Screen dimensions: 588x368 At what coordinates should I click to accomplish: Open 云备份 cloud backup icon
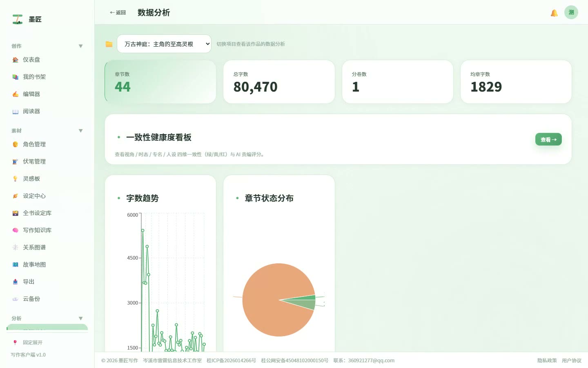[15, 299]
